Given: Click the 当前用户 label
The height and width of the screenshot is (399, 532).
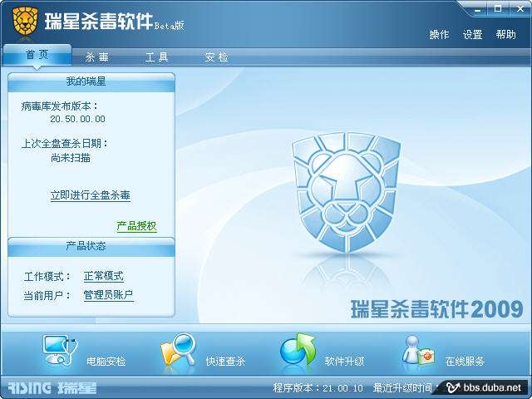Looking at the screenshot, I should click(47, 295).
